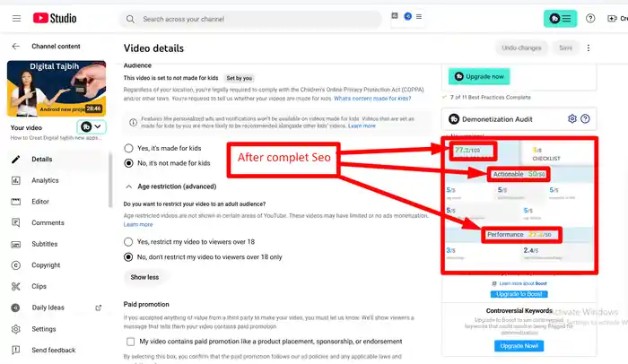The image size is (628, 364).
Task: Open What's content made for kids link
Action: [x=372, y=99]
